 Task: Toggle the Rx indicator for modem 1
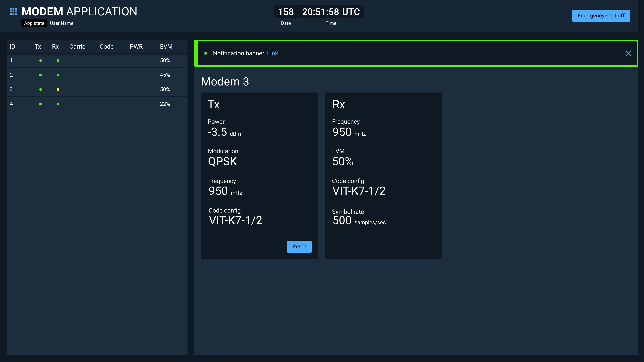58,61
